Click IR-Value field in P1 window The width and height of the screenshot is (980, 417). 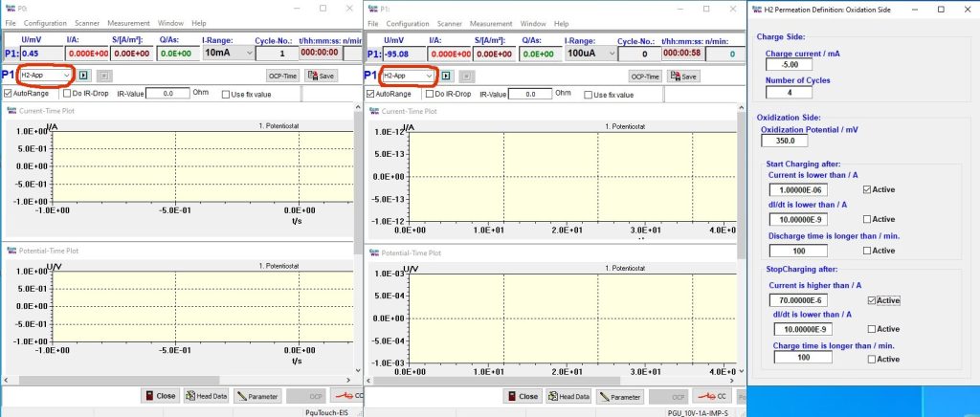[x=530, y=95]
